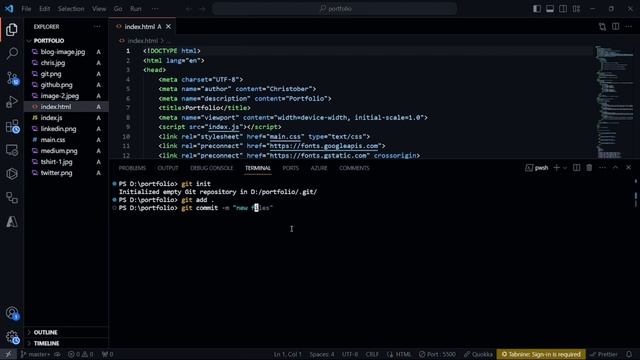The width and height of the screenshot is (640, 360).
Task: Close the terminal panel
Action: click(629, 168)
